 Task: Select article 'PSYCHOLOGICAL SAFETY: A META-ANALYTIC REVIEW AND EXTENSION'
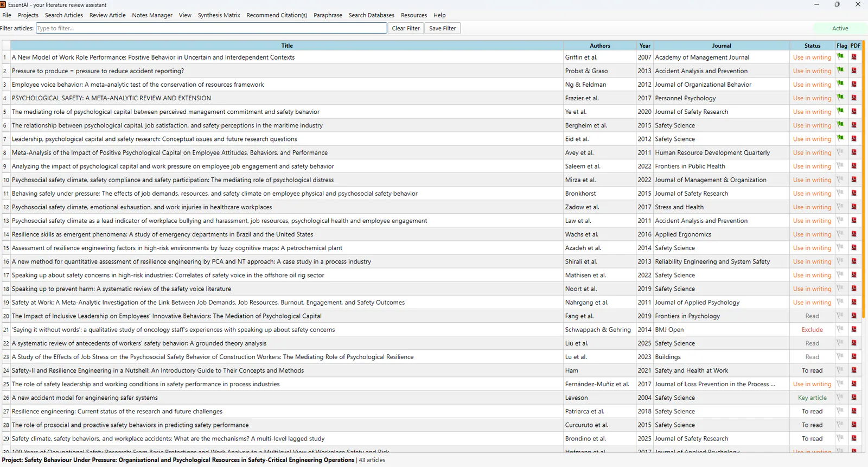111,98
